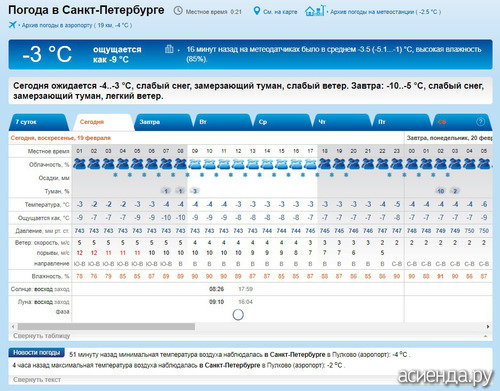Collapse news text via Свернуть текст

[x=37, y=379]
